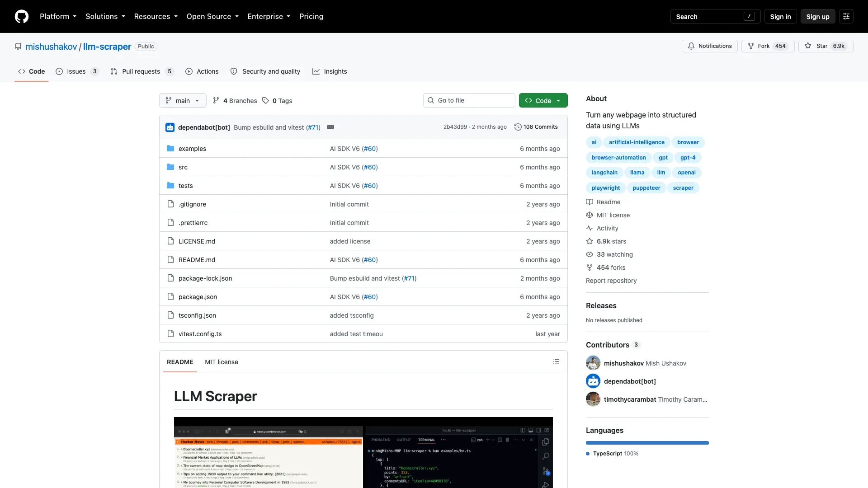This screenshot has height=488, width=868.
Task: Open mishushakov contributor avatar
Action: (593, 363)
